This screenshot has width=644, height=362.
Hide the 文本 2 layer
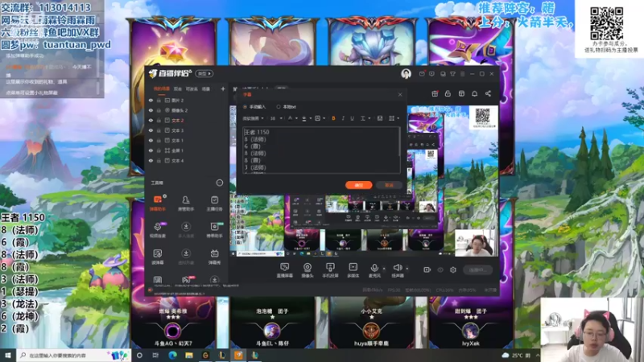(151, 120)
